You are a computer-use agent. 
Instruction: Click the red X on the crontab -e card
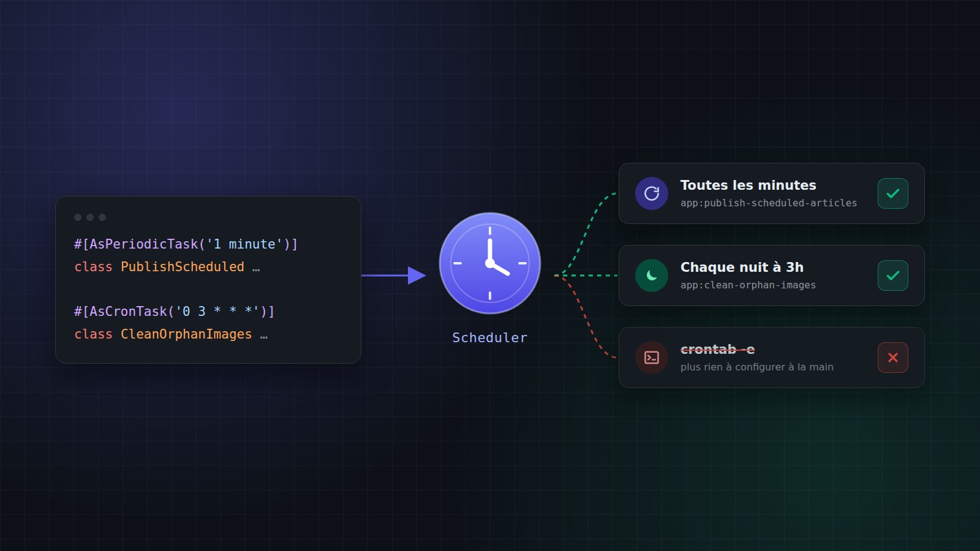tap(893, 358)
